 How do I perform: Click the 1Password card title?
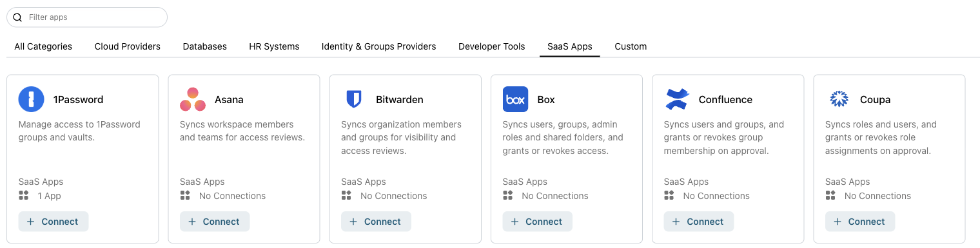79,100
